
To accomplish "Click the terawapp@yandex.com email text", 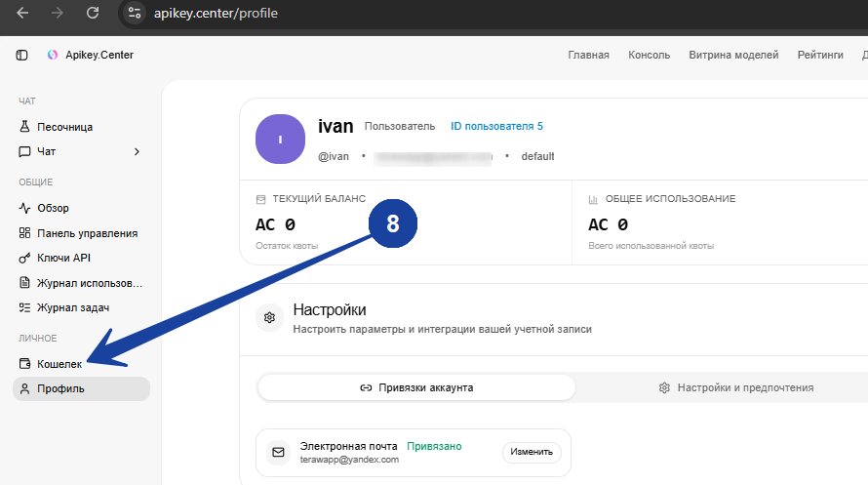I will pos(349,460).
